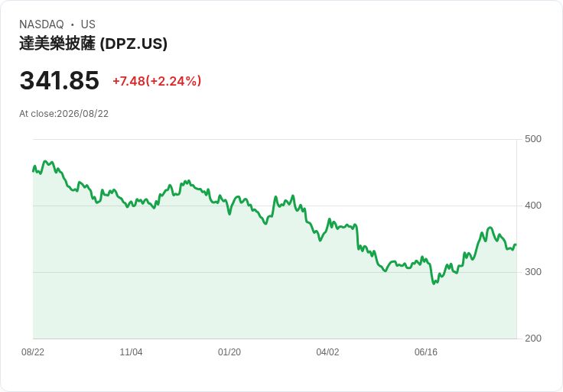Click the green shaded area under the chart
The height and width of the screenshot is (392, 563).
click(x=275, y=305)
